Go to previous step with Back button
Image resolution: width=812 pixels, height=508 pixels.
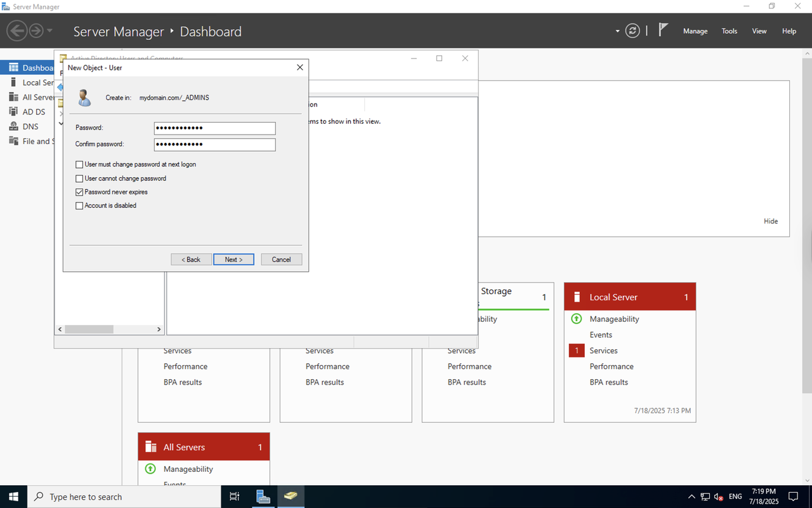(x=191, y=260)
